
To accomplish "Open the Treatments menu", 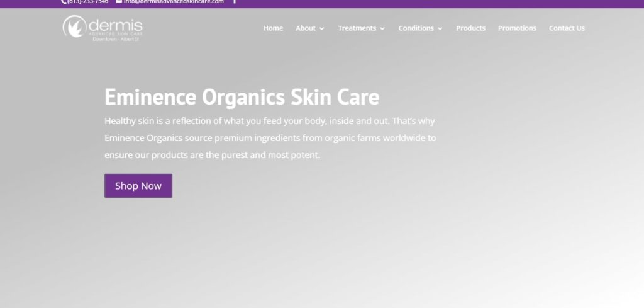I will (357, 28).
